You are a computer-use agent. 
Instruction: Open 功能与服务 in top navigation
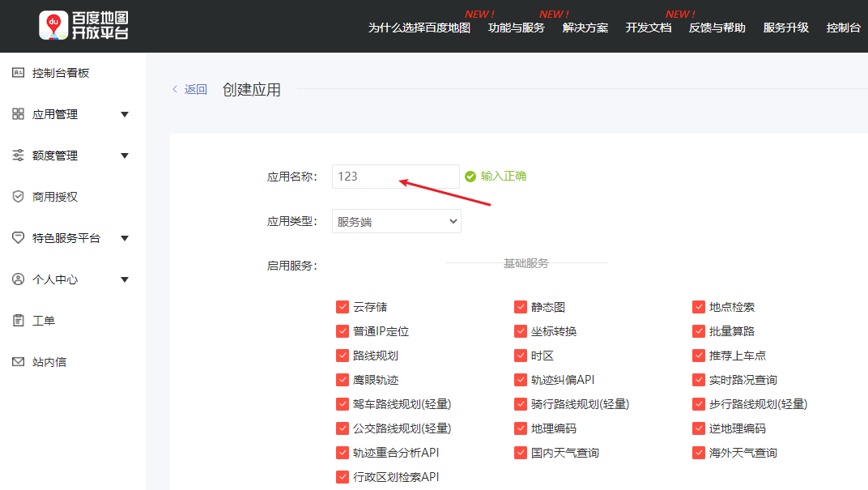click(517, 28)
